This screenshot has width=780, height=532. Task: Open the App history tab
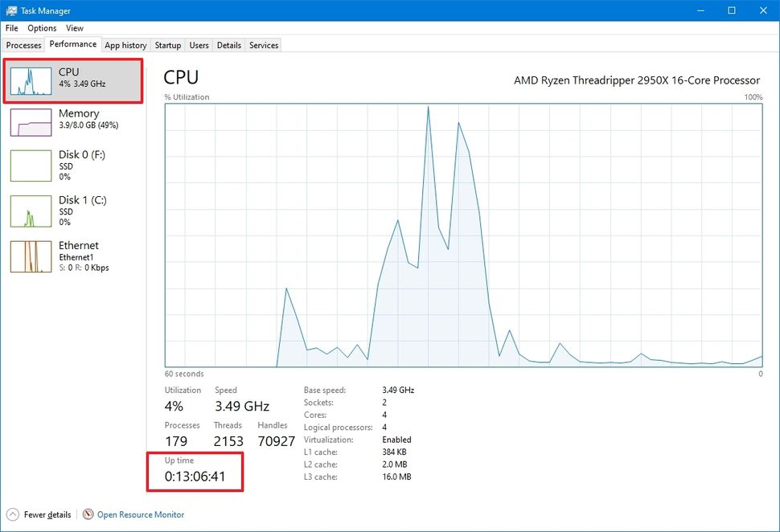pos(125,45)
